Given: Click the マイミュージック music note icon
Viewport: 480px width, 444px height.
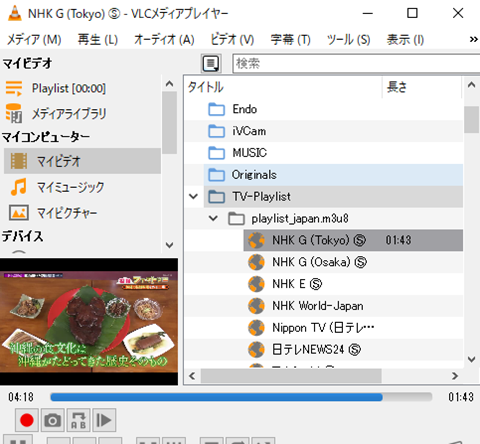Looking at the screenshot, I should coord(19,187).
